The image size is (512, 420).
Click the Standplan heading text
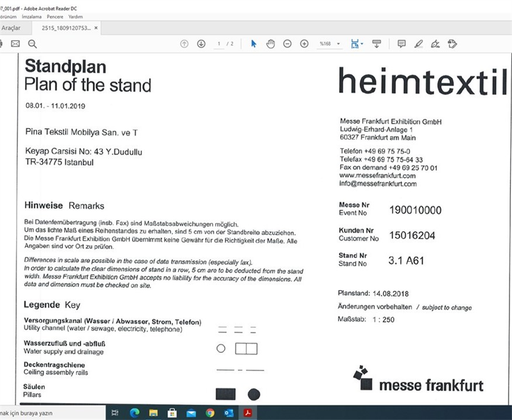(65, 66)
